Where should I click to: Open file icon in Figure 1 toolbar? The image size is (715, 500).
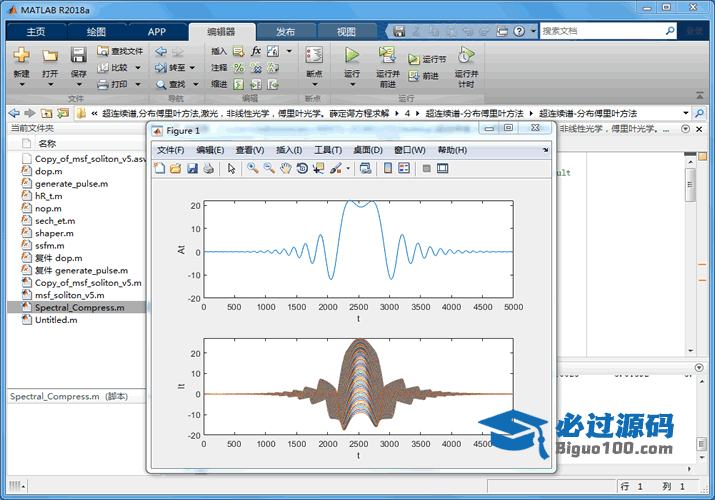tap(176, 169)
